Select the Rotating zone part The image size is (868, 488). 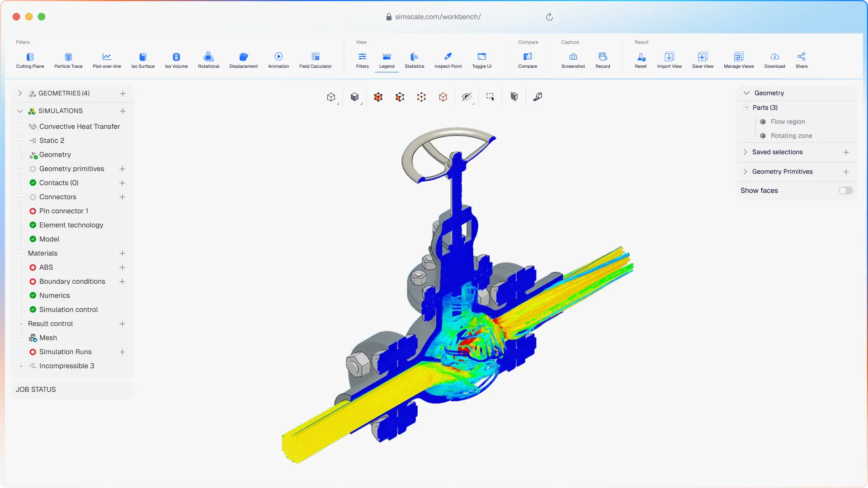pyautogui.click(x=791, y=136)
